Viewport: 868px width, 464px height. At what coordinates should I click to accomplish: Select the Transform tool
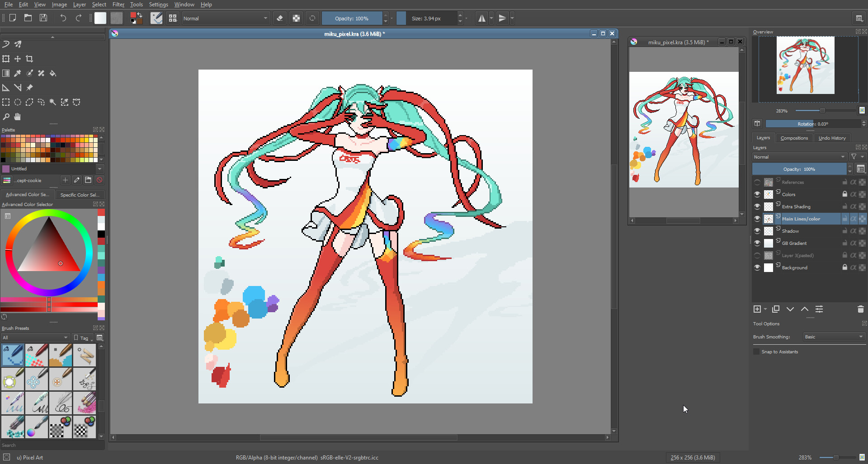click(6, 59)
